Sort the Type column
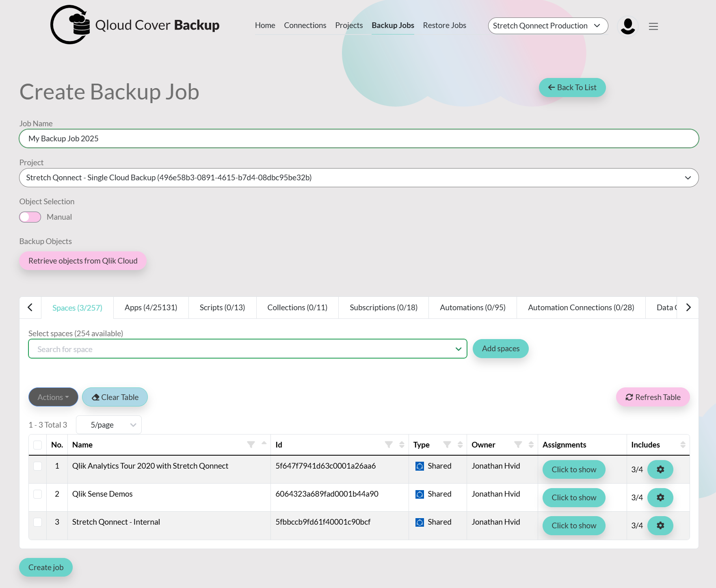Viewport: 716px width, 588px height. [x=460, y=445]
